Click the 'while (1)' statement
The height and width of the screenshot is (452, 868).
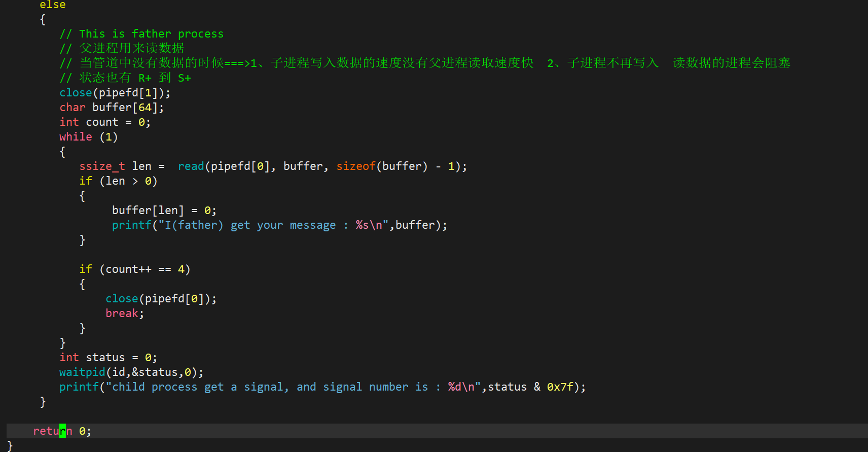(89, 137)
